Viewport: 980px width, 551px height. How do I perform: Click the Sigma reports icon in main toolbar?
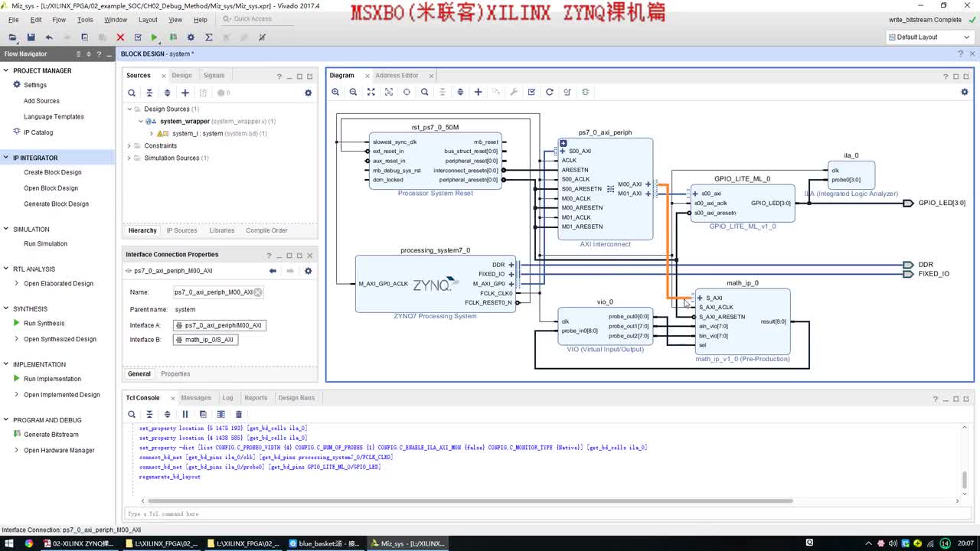point(208,37)
